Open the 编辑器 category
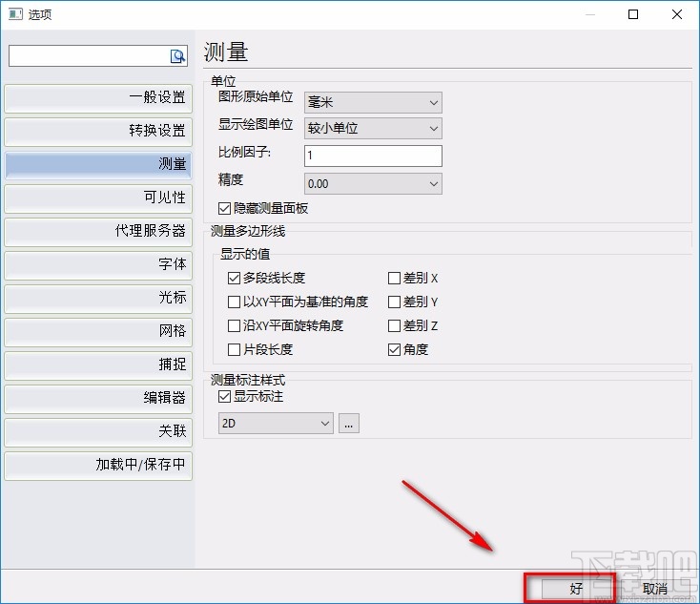700x604 pixels. (98, 398)
